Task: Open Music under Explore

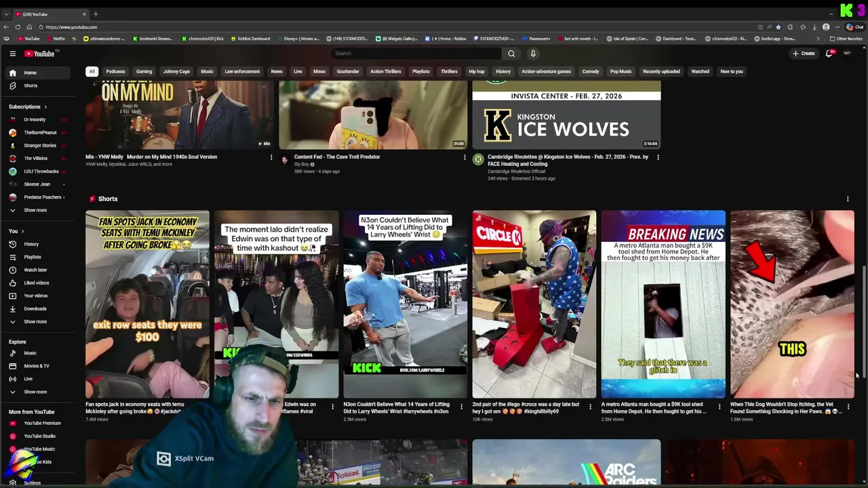Action: tap(39, 353)
